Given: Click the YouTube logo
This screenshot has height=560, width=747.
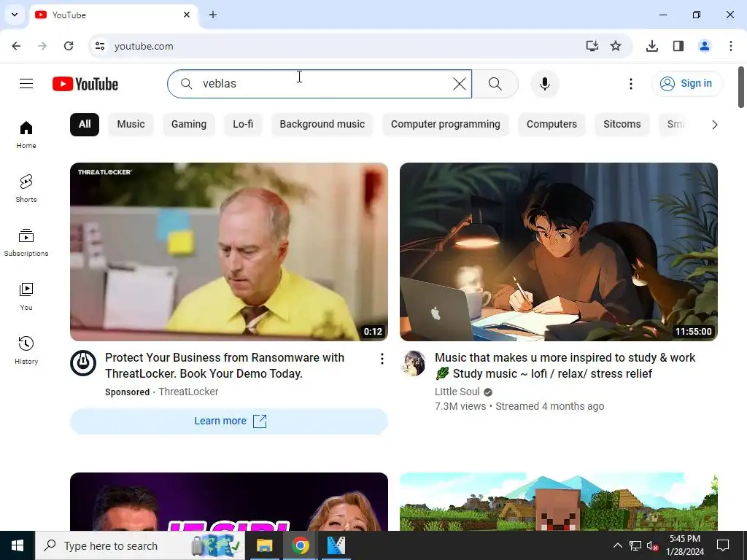Looking at the screenshot, I should click(85, 84).
